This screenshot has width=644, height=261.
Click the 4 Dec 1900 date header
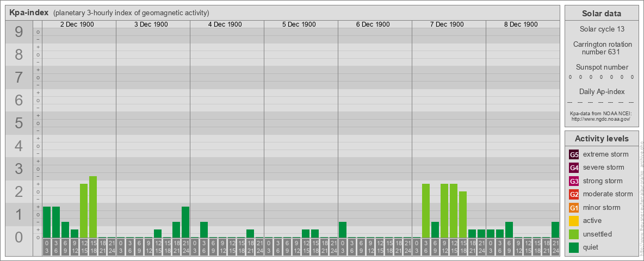tap(225, 24)
